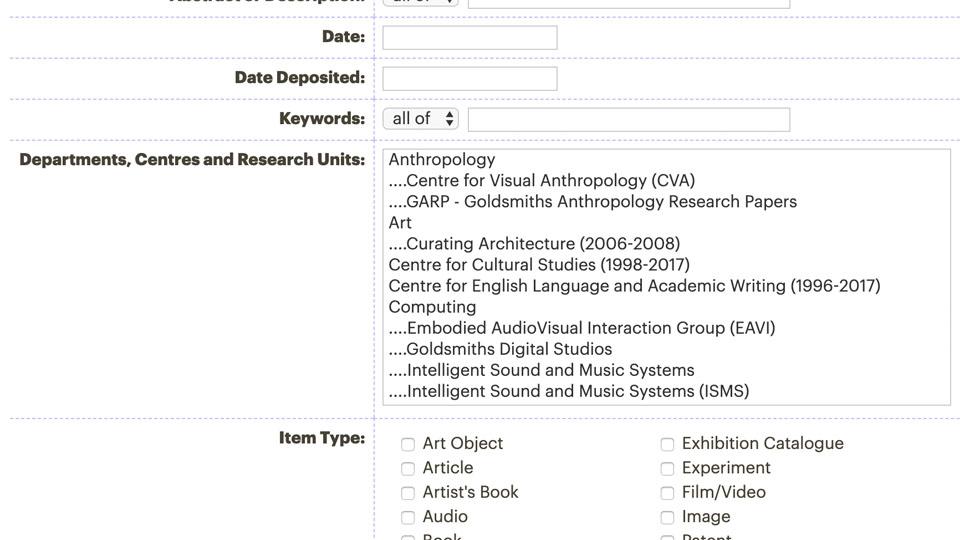Check the Film/Video checkbox
The height and width of the screenshot is (540, 960).
[x=667, y=493]
